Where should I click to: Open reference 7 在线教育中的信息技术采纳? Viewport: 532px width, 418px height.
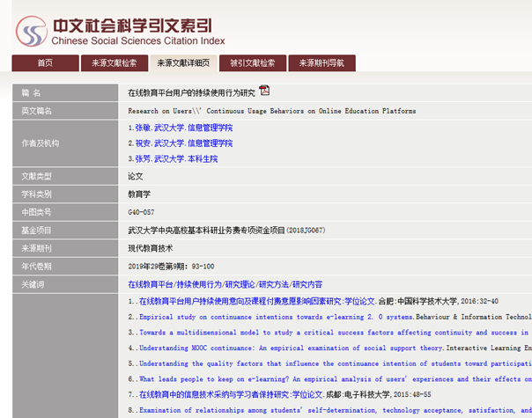[231, 394]
